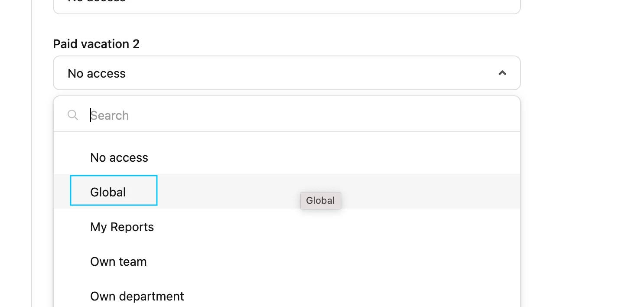Click the magnifying glass search icon
Image resolution: width=644 pixels, height=307 pixels.
(73, 115)
